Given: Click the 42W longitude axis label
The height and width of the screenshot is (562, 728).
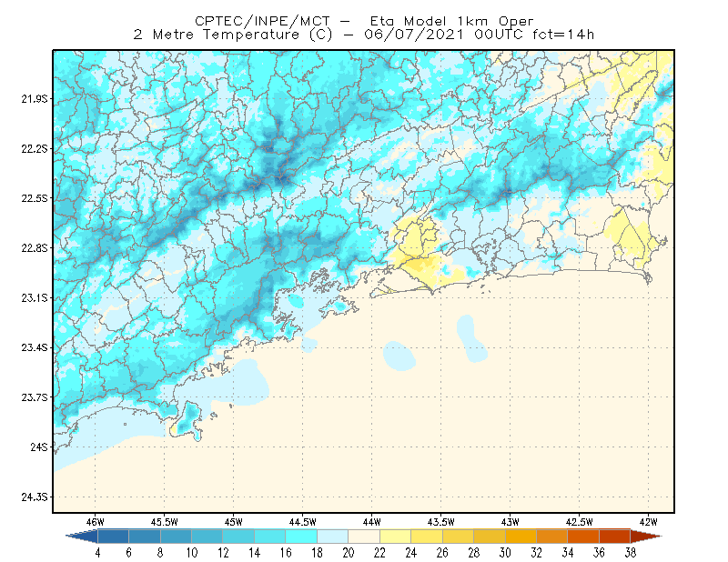Looking at the screenshot, I should click(648, 522).
